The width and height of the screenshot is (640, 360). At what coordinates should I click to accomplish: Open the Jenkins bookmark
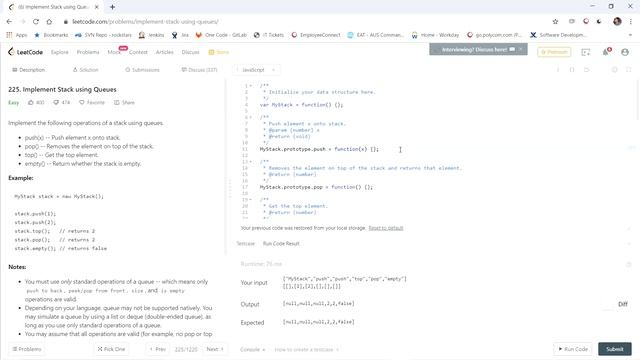tap(151, 35)
